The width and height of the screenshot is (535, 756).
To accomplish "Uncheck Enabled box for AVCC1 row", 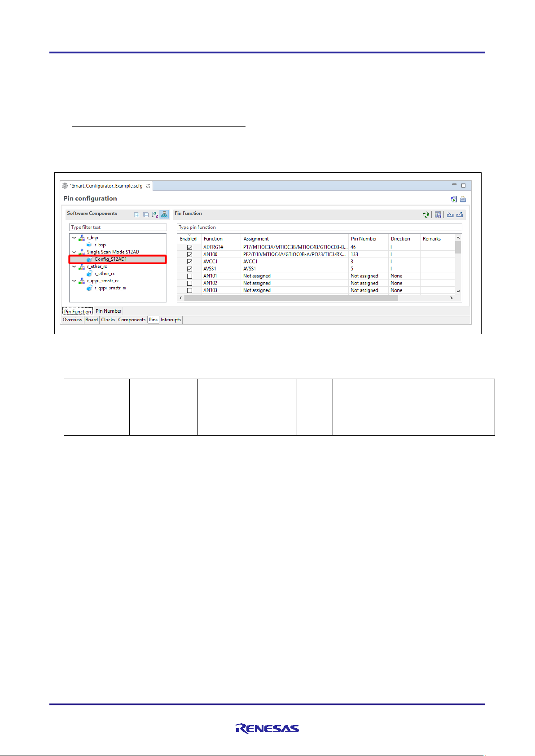I will tap(189, 262).
